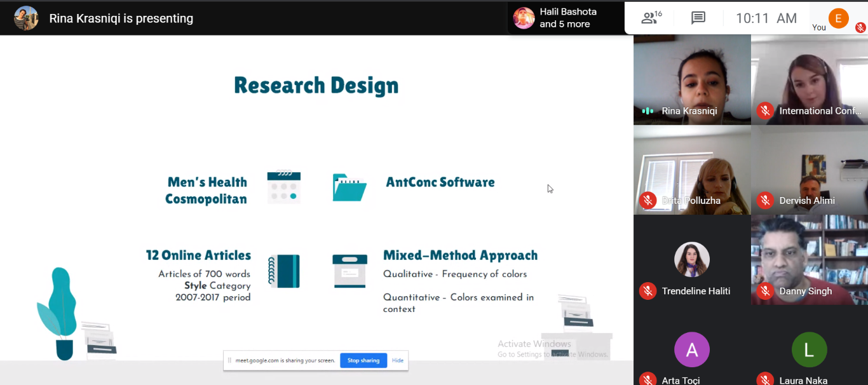Hide the screen sharing notification bar
The height and width of the screenshot is (385, 868).
click(397, 360)
